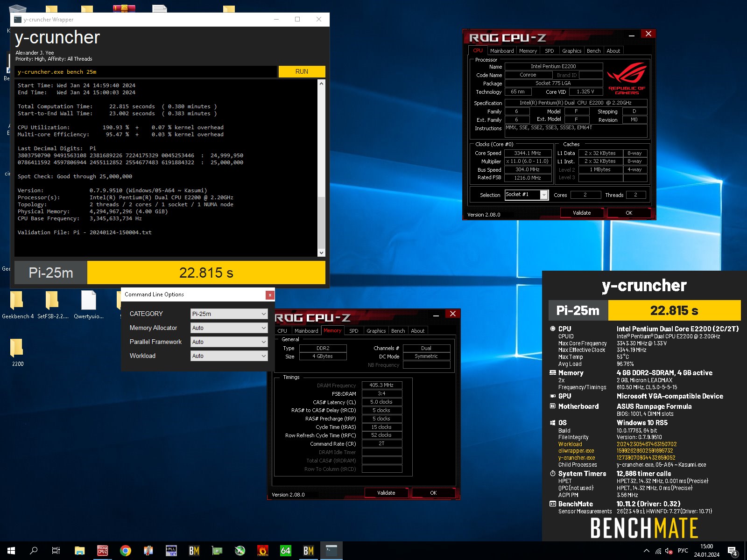Screen dimensions: 747x560
Task: Open the 2200 desktop folder
Action: (17, 352)
